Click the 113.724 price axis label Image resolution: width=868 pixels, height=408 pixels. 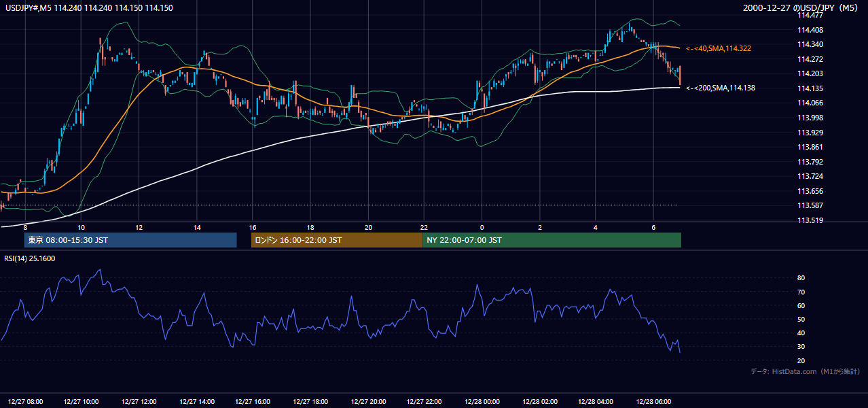tap(810, 176)
